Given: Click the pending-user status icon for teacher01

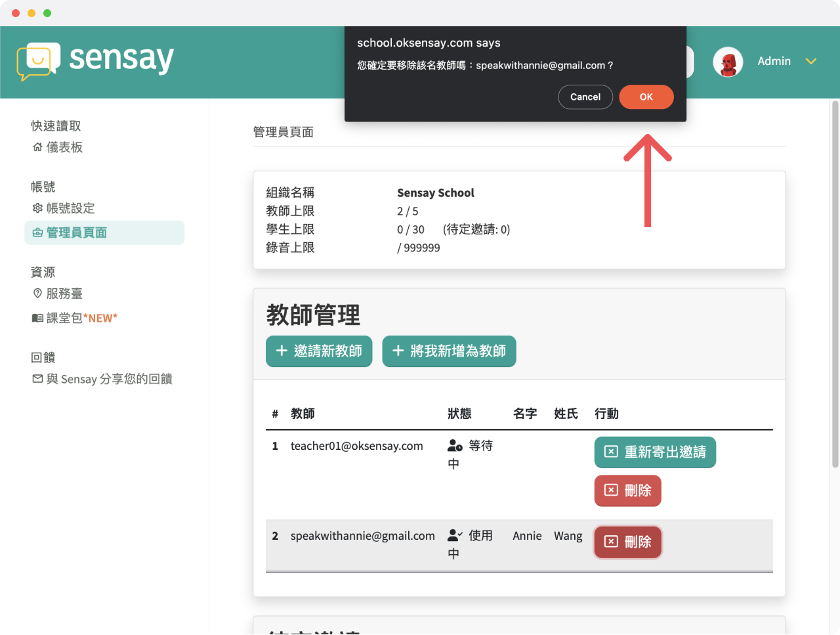Looking at the screenshot, I should pyautogui.click(x=455, y=446).
